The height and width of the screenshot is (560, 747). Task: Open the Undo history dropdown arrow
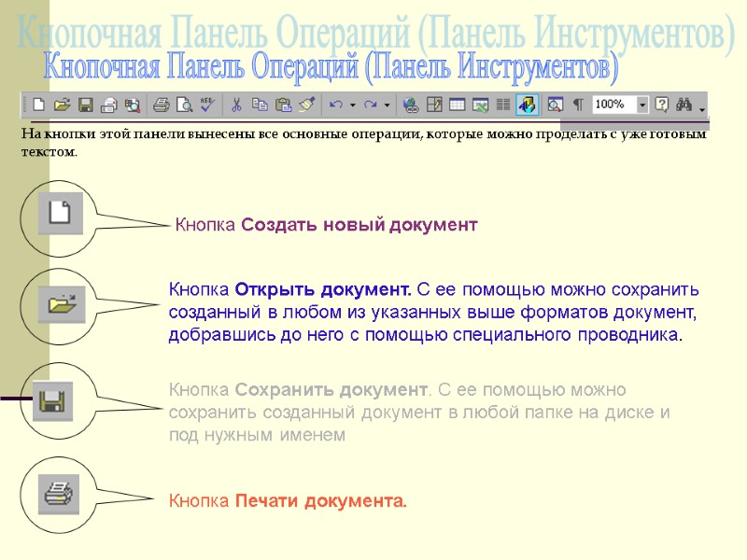pos(353,105)
